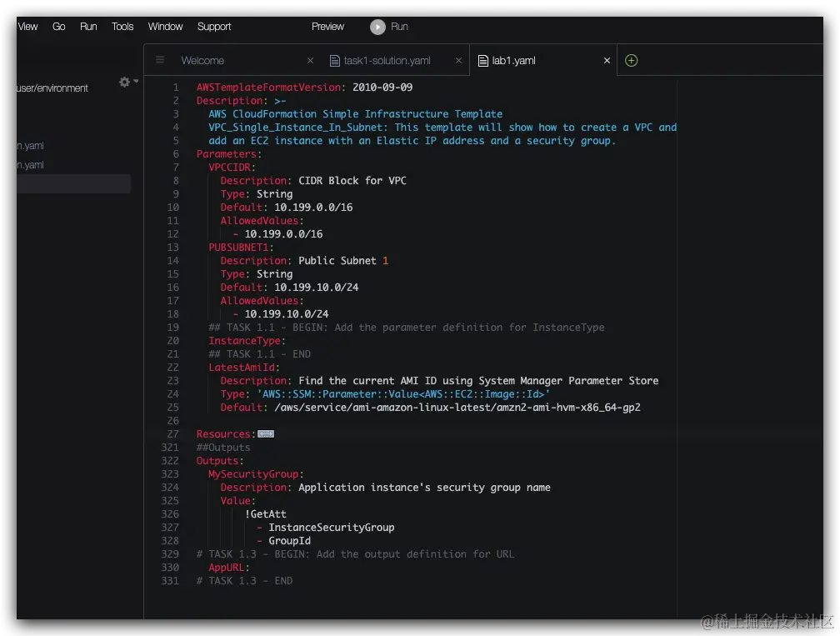Open the Support menu
840x636 pixels.
[213, 26]
